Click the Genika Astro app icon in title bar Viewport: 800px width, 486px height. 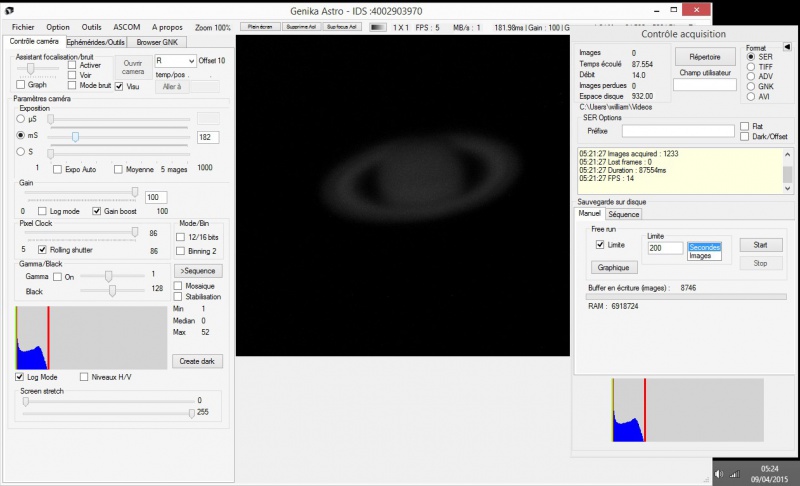click(9, 10)
